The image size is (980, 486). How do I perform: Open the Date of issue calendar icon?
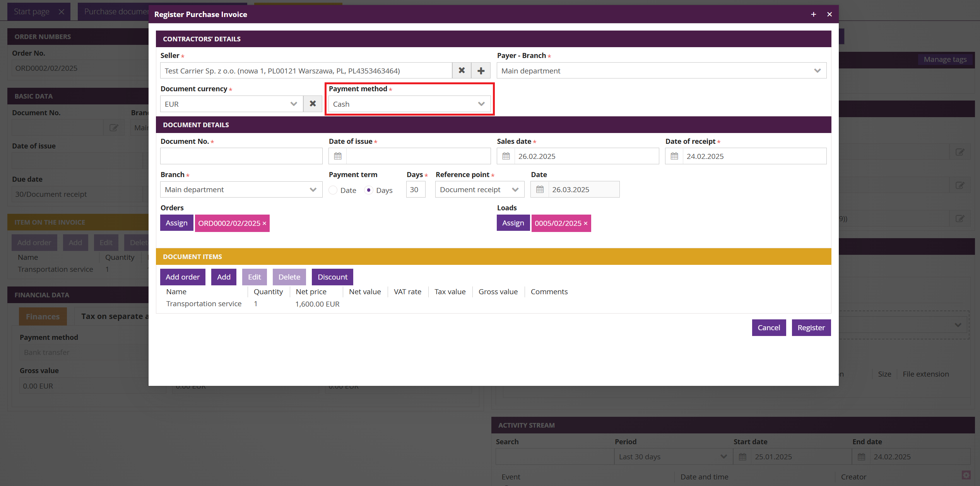click(x=338, y=156)
